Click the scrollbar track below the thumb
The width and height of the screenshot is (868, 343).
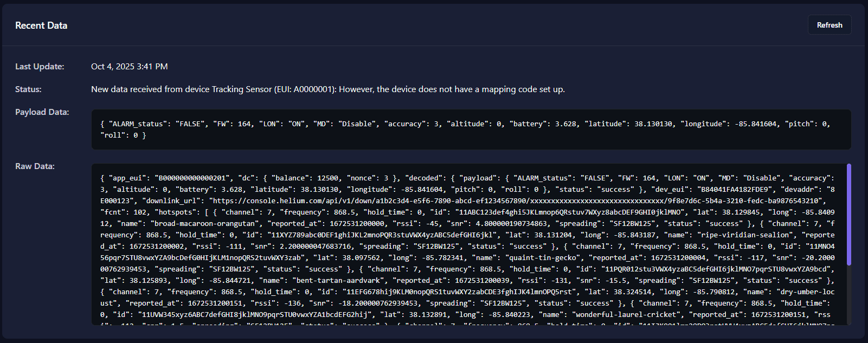[x=848, y=295]
